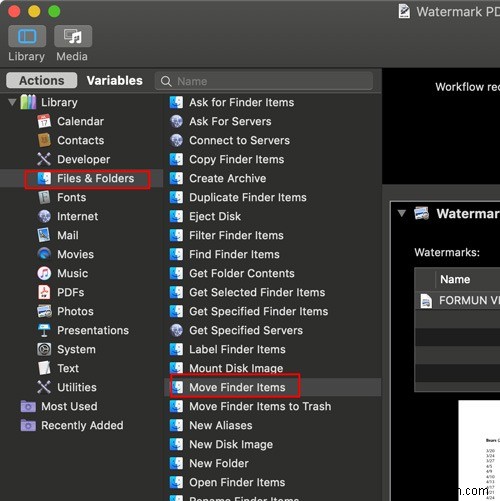
Task: Click the Text category icon
Action: pos(44,368)
